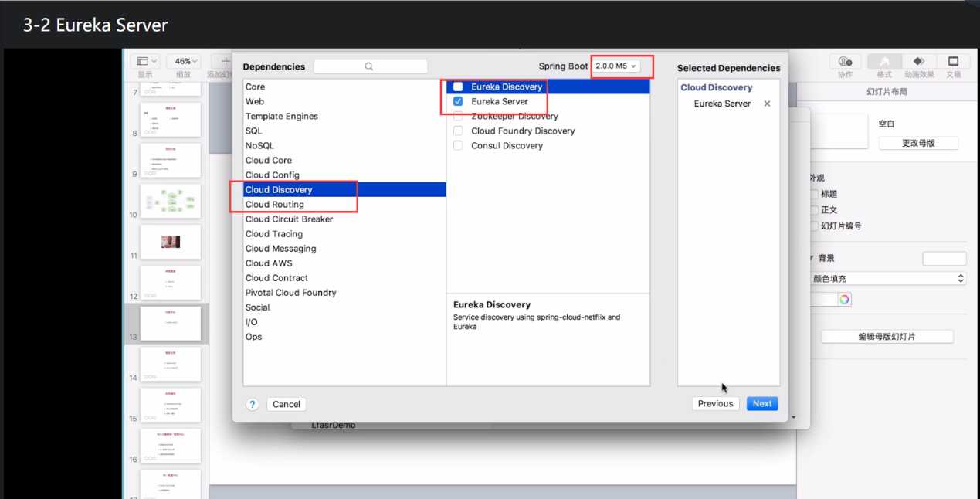Select slide 15 thumbnail in Keynote navigator
Screen dimensions: 980x499
coord(170,405)
